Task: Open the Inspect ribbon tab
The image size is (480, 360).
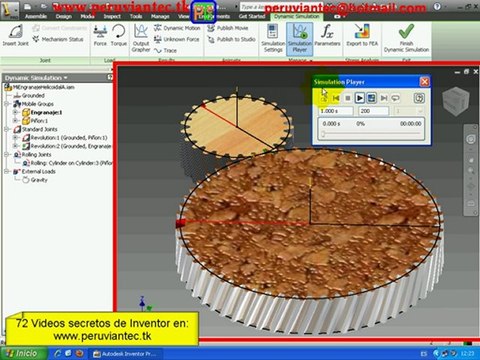Action: 112,16
